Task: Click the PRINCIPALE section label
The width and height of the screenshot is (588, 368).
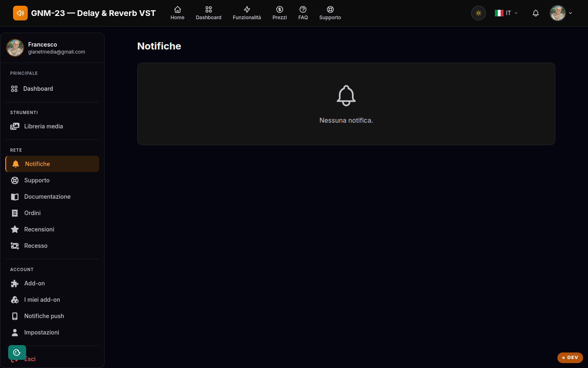Action: 24,73
